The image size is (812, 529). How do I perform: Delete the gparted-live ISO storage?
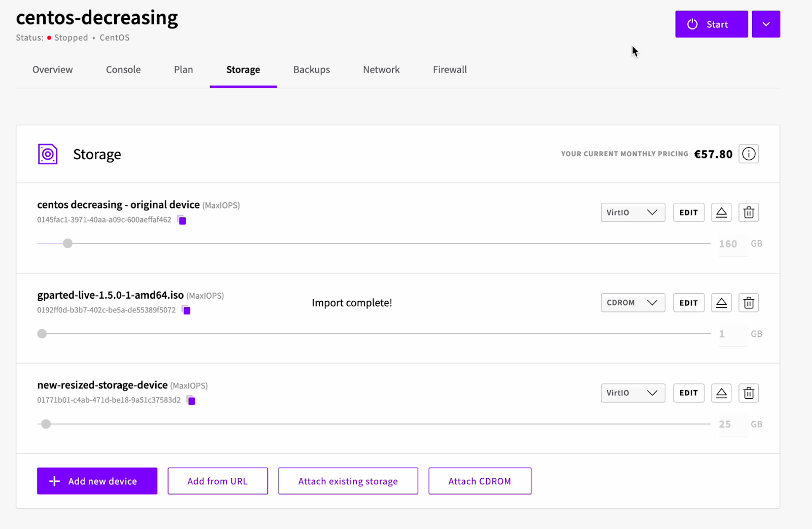pos(749,303)
